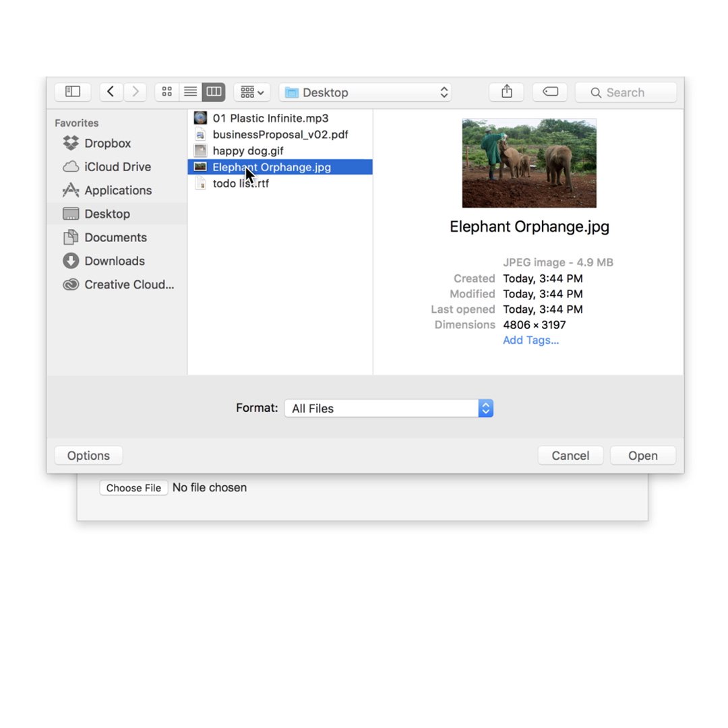Click the Documents pages icon
Screen dimensions: 728x728
coord(71,237)
